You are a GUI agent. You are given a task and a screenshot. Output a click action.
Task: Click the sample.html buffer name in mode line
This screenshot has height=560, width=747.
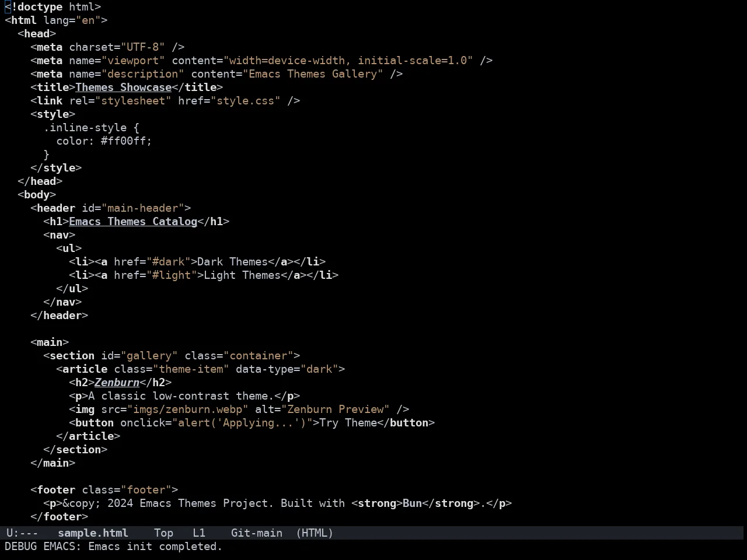(93, 533)
